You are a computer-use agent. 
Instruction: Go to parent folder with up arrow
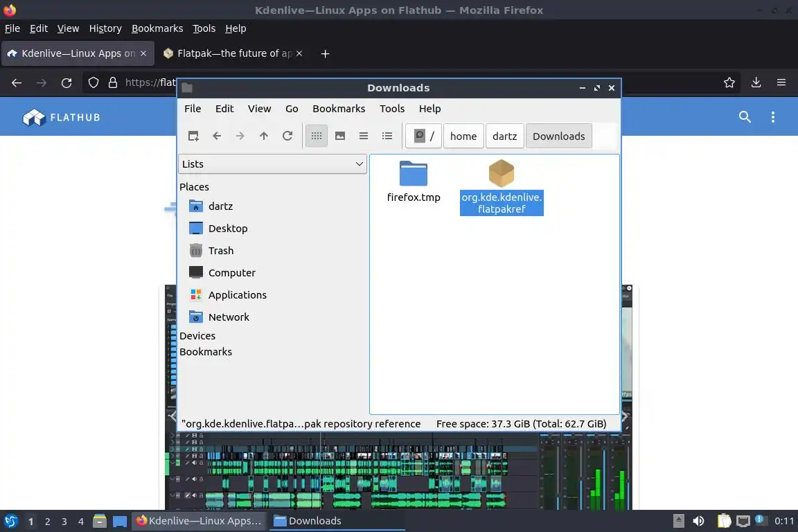tap(264, 136)
